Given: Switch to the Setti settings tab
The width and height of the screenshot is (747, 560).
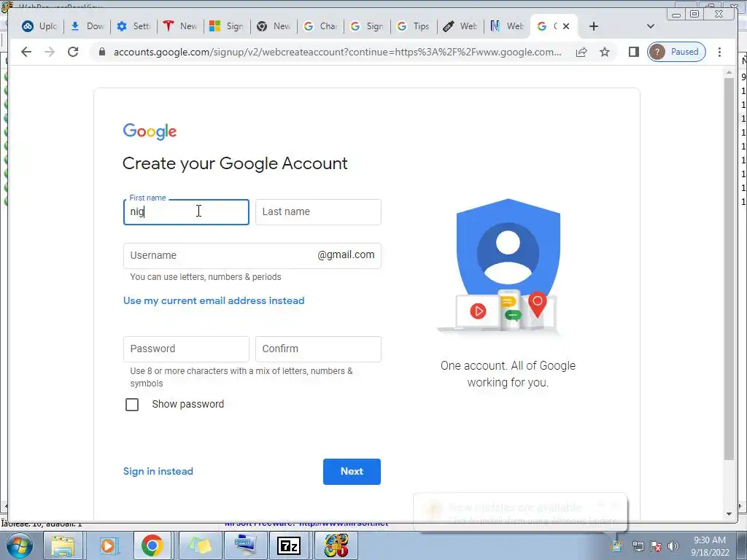Looking at the screenshot, I should click(133, 26).
